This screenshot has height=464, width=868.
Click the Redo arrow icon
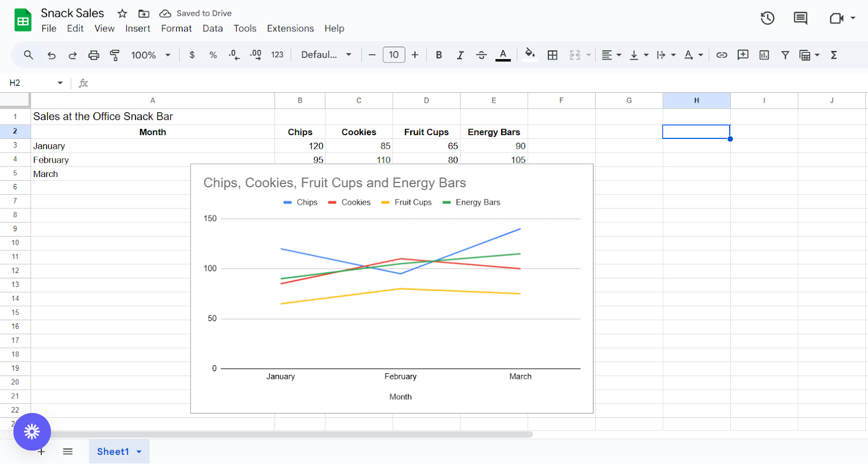72,55
